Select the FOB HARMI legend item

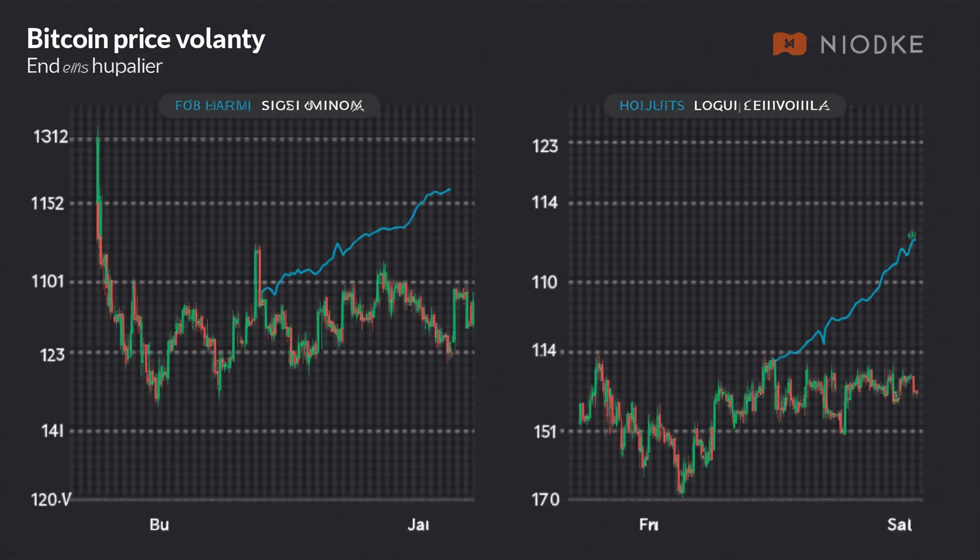click(213, 106)
